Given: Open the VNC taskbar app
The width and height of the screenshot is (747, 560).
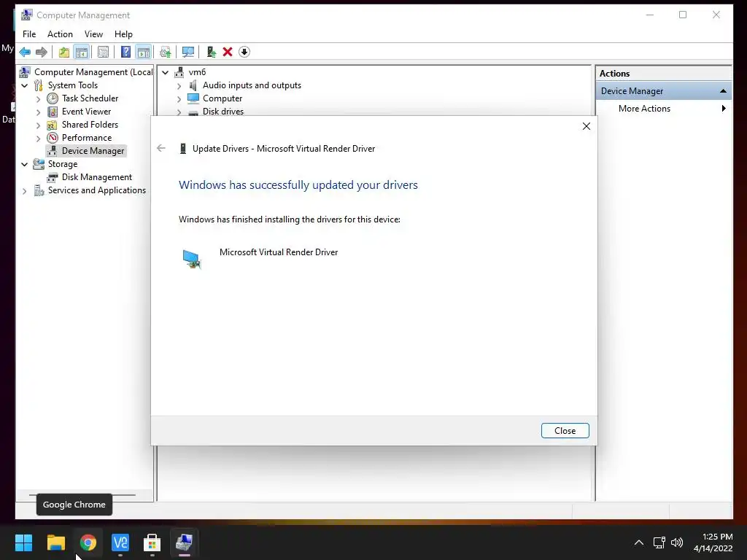Looking at the screenshot, I should pos(120,542).
